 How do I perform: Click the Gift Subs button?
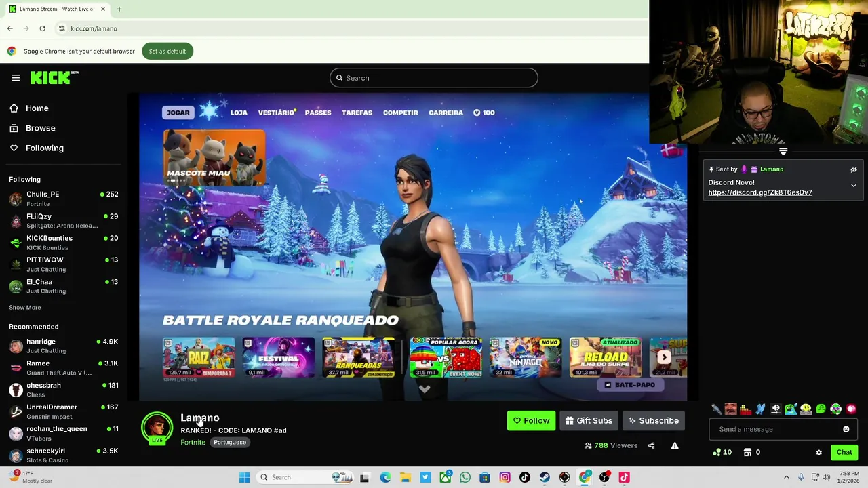(589, 421)
